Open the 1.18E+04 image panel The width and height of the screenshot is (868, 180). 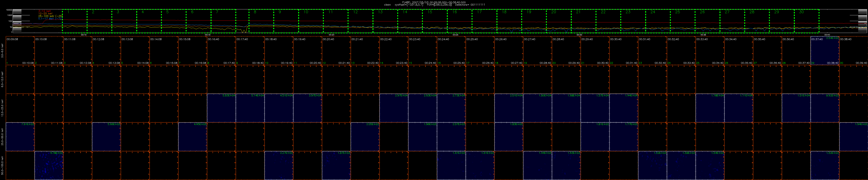[710, 108]
